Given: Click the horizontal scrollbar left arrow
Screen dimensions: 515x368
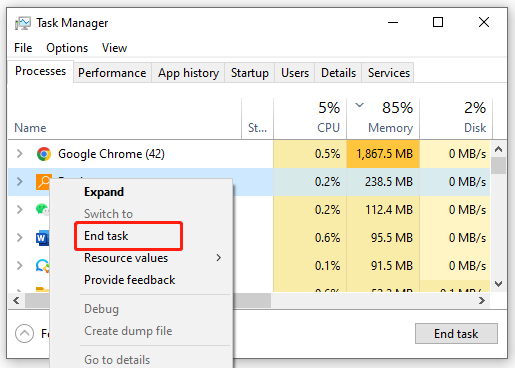Looking at the screenshot, I should tap(16, 301).
